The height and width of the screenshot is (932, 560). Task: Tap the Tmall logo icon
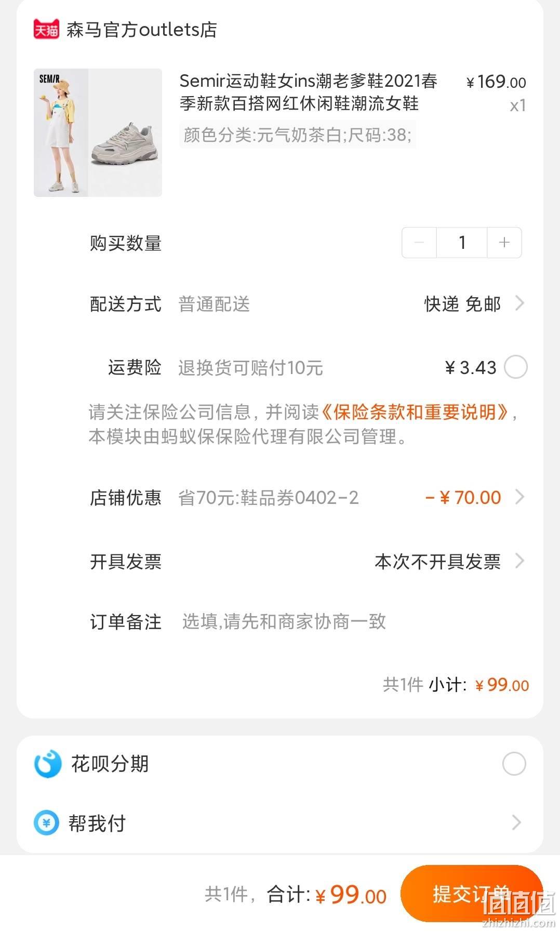click(x=46, y=30)
